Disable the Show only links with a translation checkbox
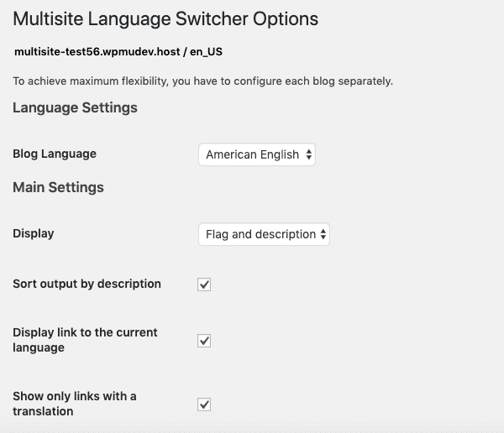Viewport: 504px width, 433px height. [x=204, y=404]
